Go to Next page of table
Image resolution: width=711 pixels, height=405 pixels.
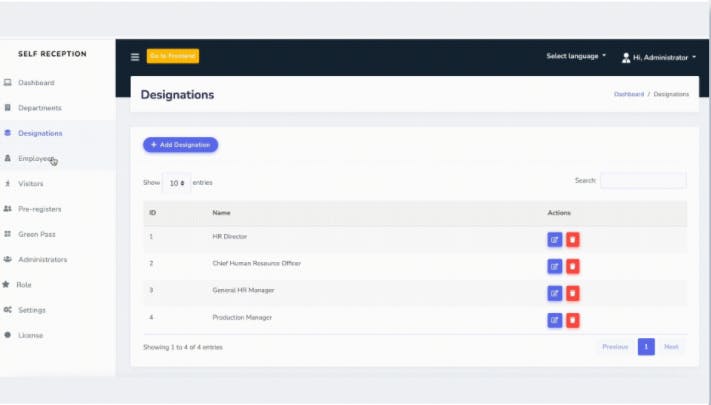tap(671, 347)
